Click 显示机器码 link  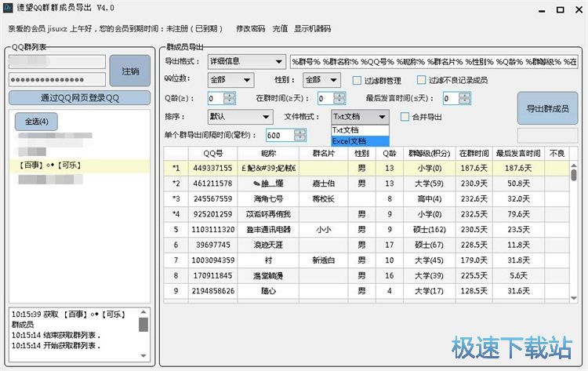pos(312,29)
